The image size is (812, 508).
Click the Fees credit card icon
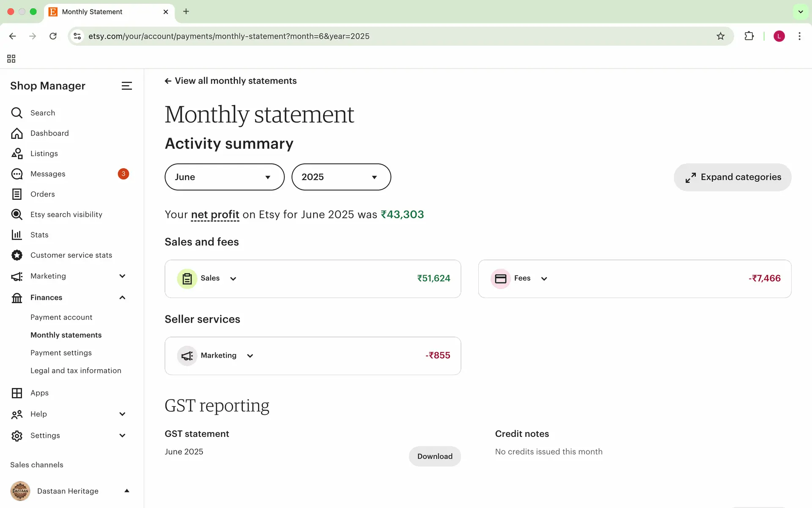(500, 279)
